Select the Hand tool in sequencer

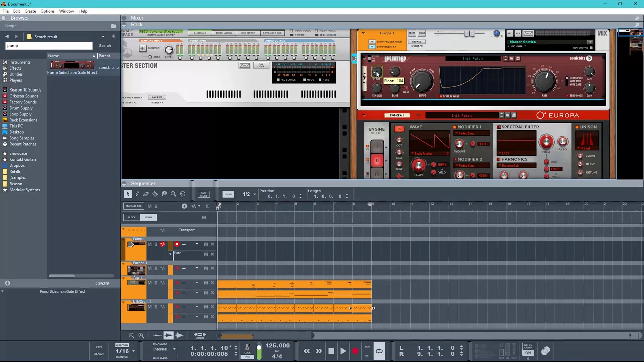[x=183, y=194]
